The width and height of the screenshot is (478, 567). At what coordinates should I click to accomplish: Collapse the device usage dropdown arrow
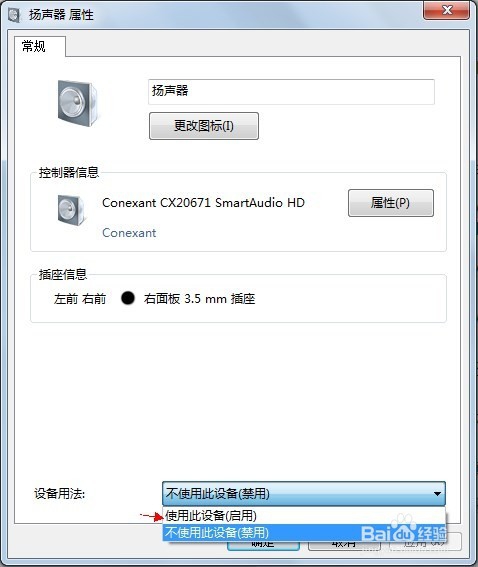click(437, 494)
